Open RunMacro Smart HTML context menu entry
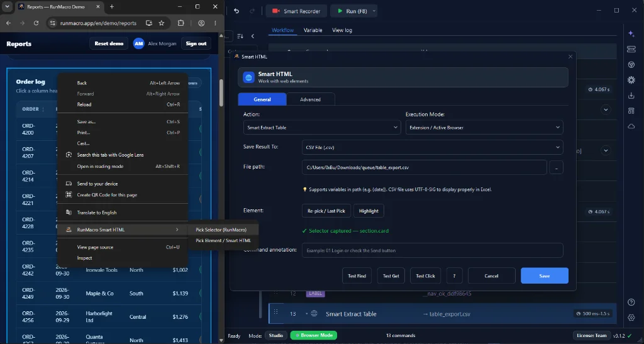 [123, 230]
